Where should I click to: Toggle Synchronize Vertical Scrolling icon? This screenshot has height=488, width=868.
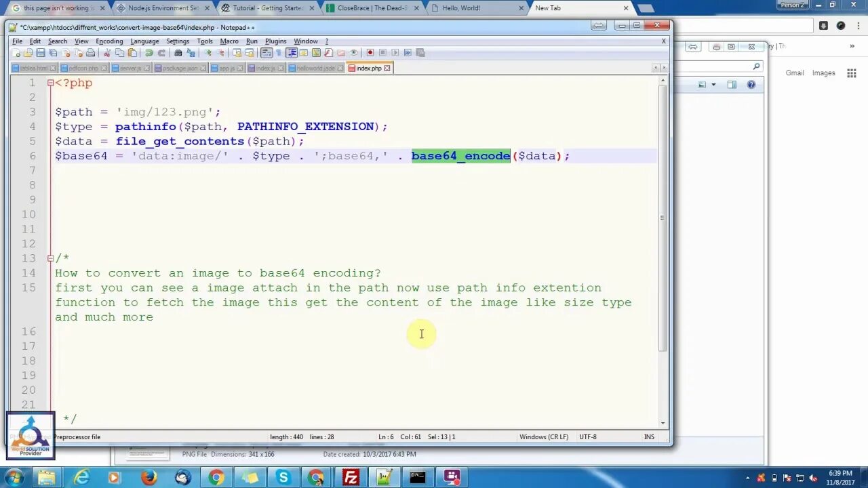click(x=237, y=53)
